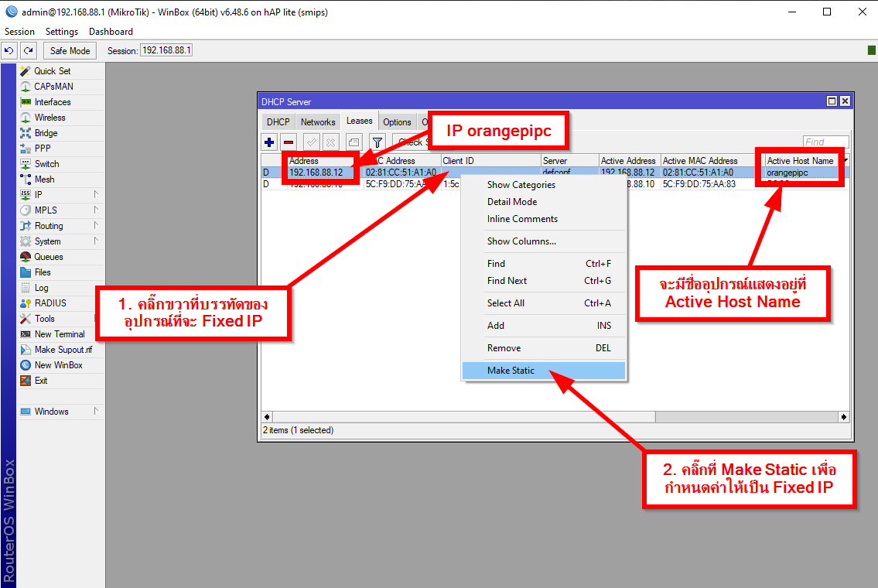
Task: Expand the Routing submenu arrow
Action: (96, 226)
